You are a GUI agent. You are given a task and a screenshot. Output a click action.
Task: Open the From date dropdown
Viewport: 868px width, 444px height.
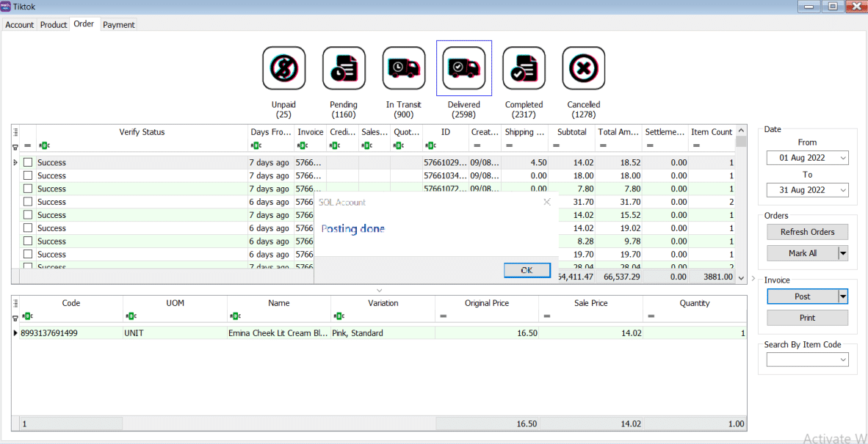pyautogui.click(x=842, y=158)
